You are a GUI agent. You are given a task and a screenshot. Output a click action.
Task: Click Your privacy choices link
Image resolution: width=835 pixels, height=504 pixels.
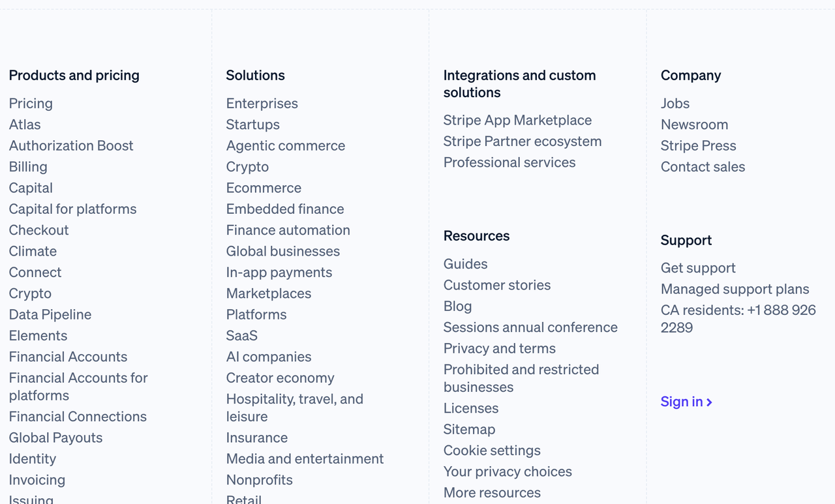pos(507,471)
